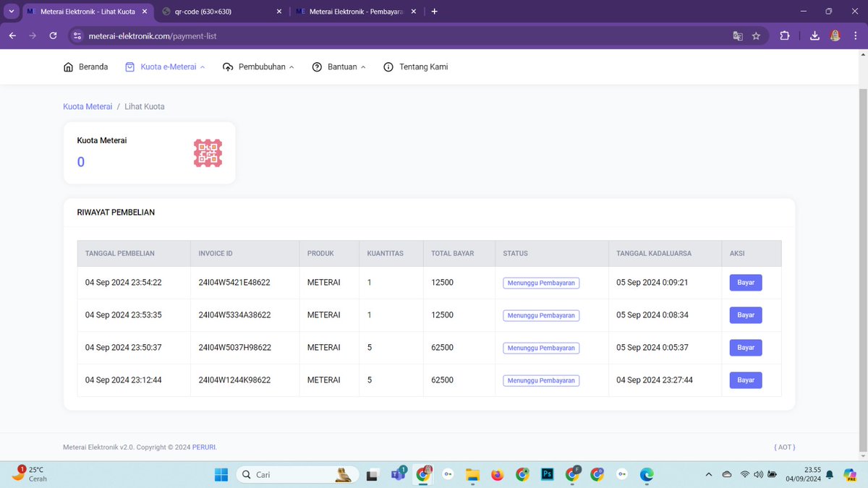This screenshot has height=488, width=868.
Task: Close the qr-code tab
Action: [x=279, y=12]
